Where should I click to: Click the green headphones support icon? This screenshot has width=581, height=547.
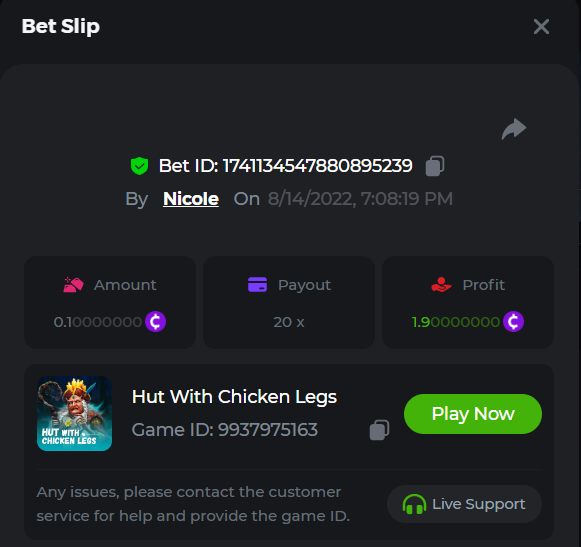click(x=414, y=504)
